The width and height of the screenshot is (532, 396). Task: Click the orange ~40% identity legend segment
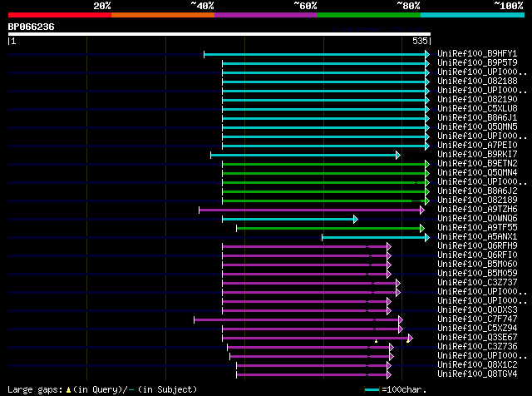click(x=163, y=15)
